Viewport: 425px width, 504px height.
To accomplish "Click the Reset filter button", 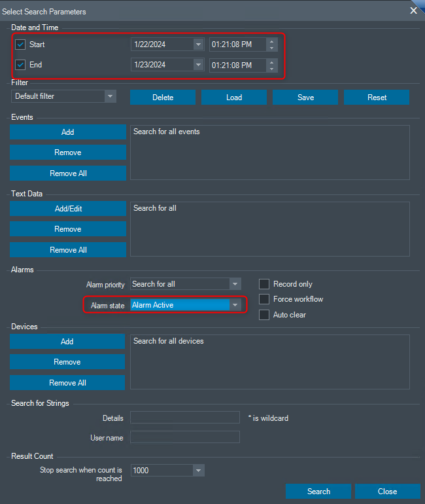I will pyautogui.click(x=377, y=98).
